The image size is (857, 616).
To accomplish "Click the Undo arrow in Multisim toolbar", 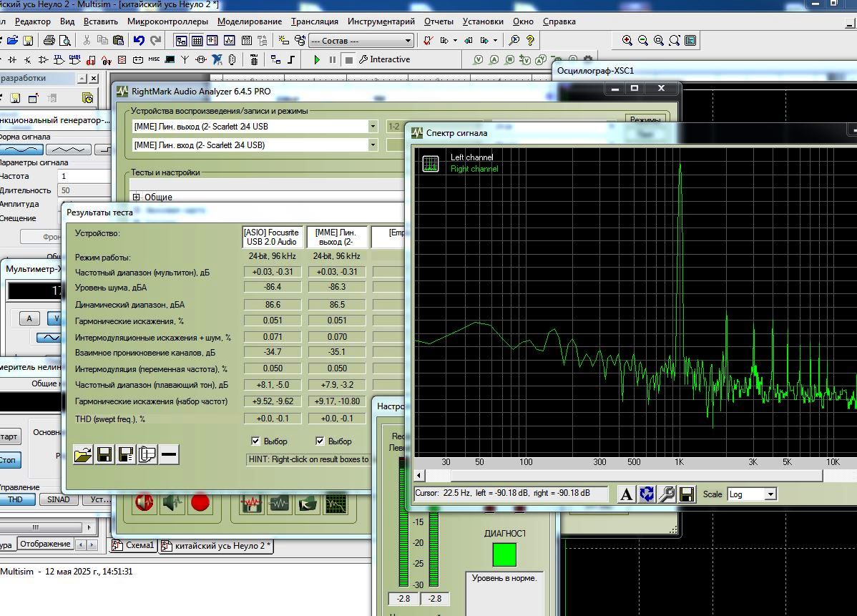I will pyautogui.click(x=139, y=41).
